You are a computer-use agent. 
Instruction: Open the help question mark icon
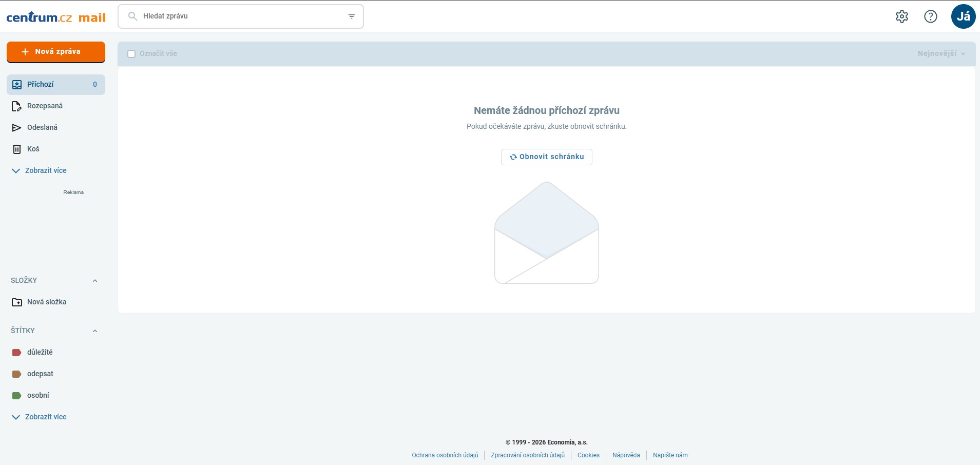[x=930, y=16]
